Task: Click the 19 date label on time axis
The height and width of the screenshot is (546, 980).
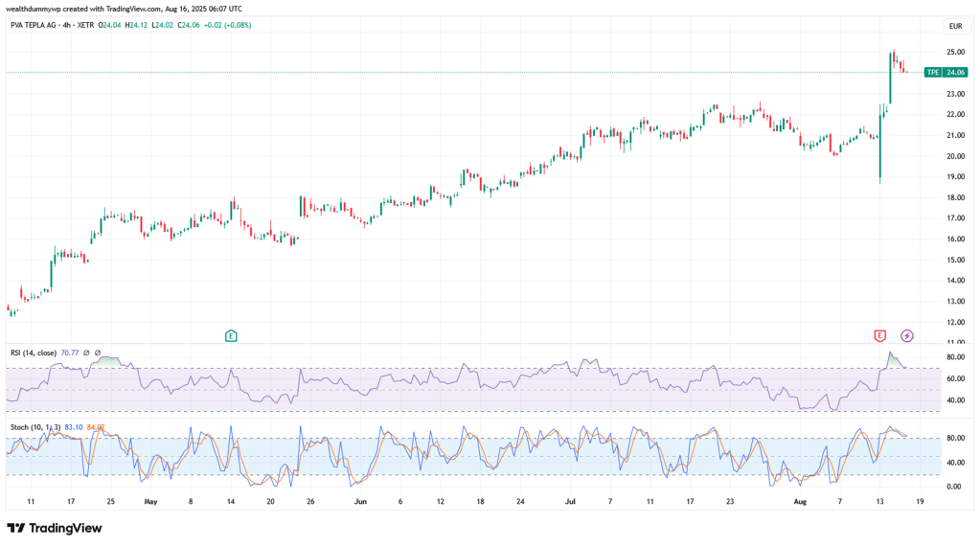Action: [920, 501]
